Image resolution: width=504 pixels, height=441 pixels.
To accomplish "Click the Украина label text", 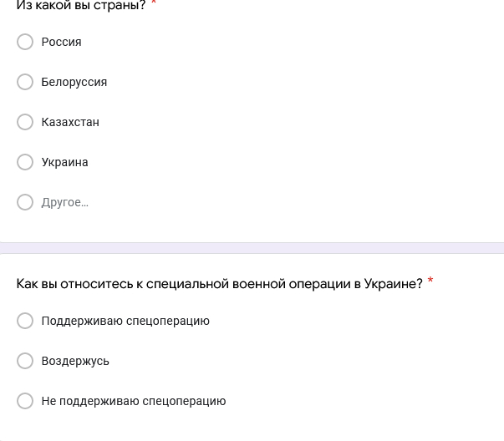I will (x=64, y=162).
